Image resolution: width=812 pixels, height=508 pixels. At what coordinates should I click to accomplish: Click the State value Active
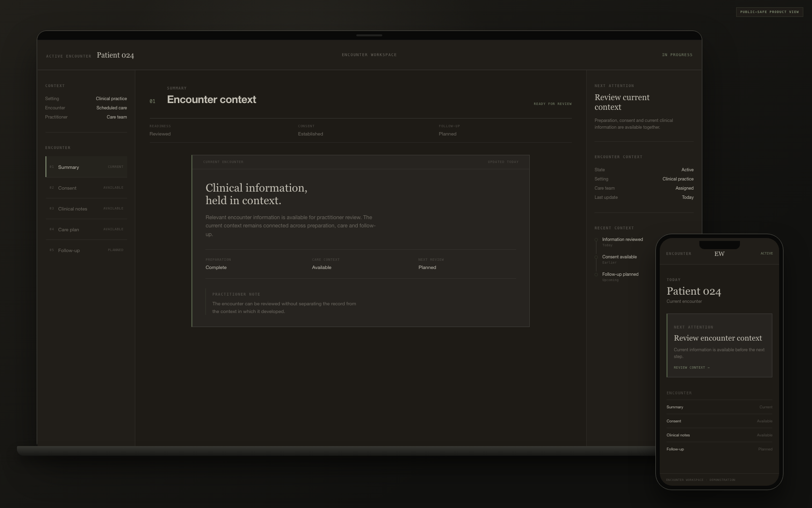[x=687, y=170]
